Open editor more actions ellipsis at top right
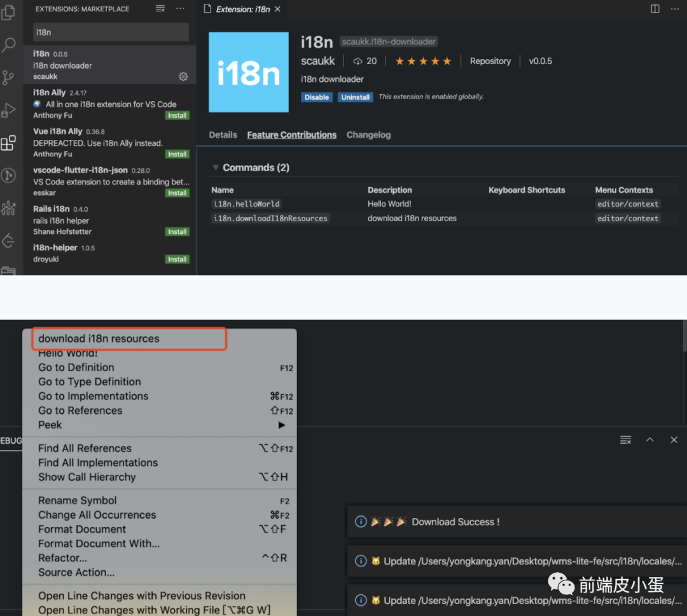This screenshot has height=616, width=687. pos(675,9)
